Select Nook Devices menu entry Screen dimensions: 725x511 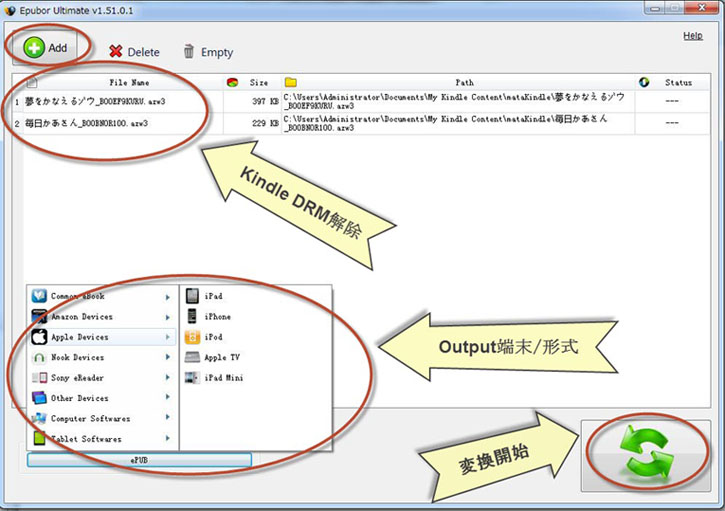click(103, 357)
